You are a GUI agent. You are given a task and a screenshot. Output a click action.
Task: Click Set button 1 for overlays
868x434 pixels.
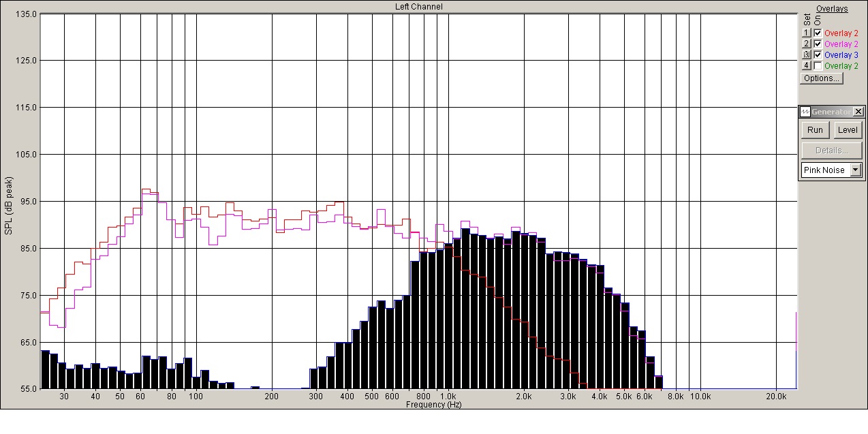coord(807,33)
